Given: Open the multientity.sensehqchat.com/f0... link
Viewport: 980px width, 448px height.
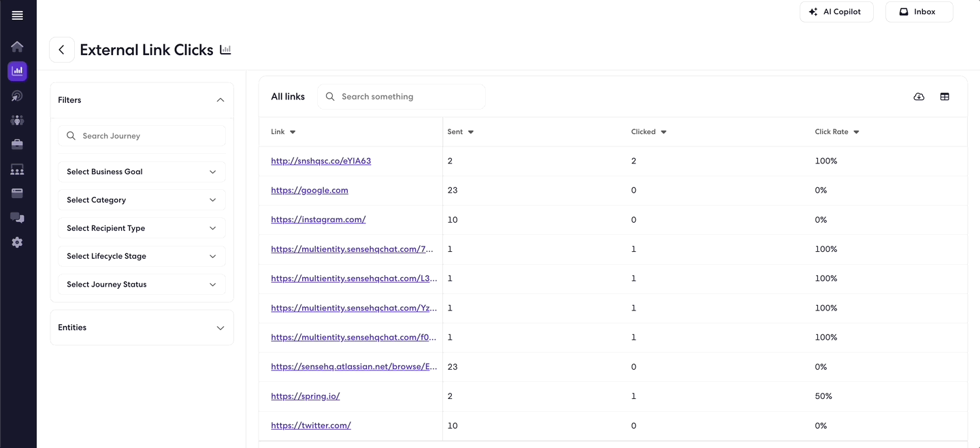Looking at the screenshot, I should click(x=354, y=337).
